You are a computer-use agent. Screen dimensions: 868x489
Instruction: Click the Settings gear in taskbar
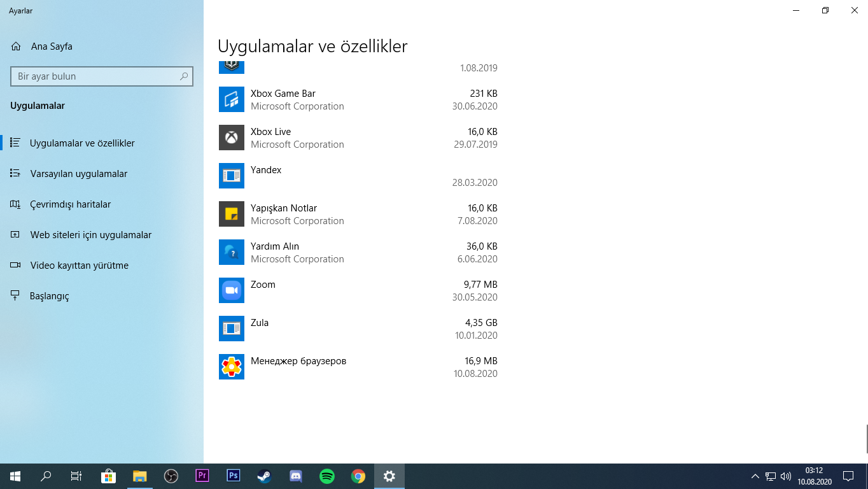pos(389,476)
